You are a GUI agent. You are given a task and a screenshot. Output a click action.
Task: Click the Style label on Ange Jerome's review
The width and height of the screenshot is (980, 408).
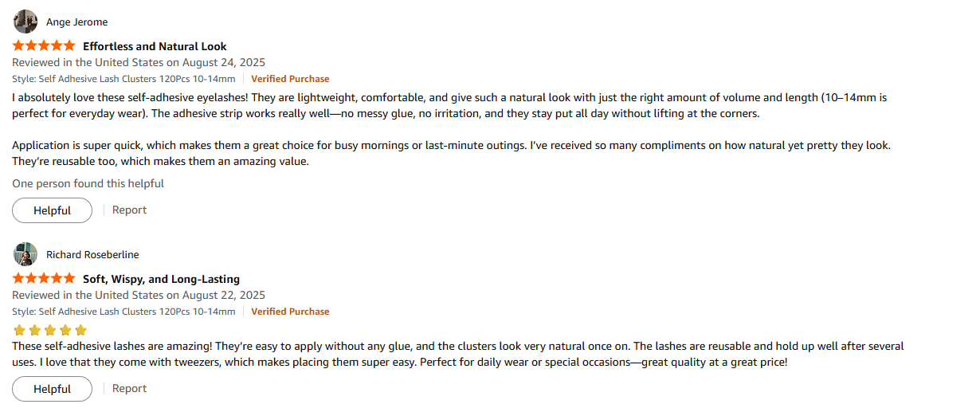point(123,79)
